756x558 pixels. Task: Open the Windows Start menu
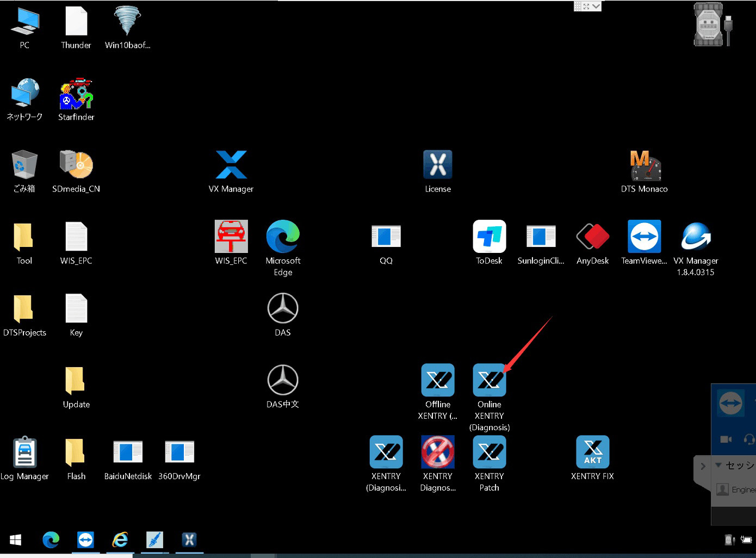[15, 540]
